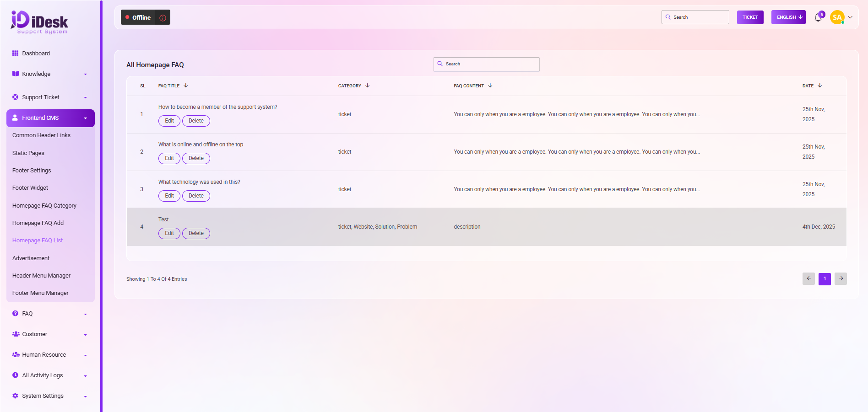This screenshot has width=868, height=412.
Task: Click the notification bell icon
Action: coord(818,17)
